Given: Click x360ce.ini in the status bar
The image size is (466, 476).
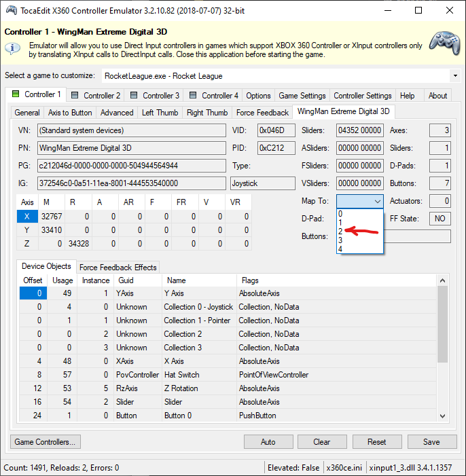Looking at the screenshot, I should [x=344, y=468].
